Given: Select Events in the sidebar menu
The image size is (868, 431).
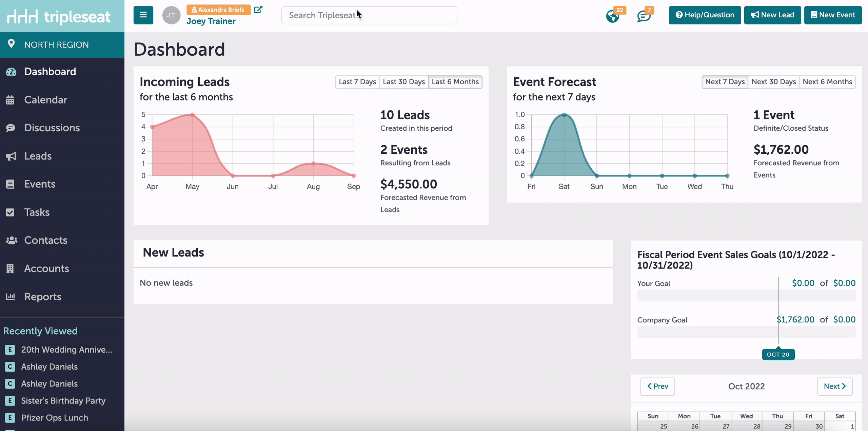Looking at the screenshot, I should point(40,184).
